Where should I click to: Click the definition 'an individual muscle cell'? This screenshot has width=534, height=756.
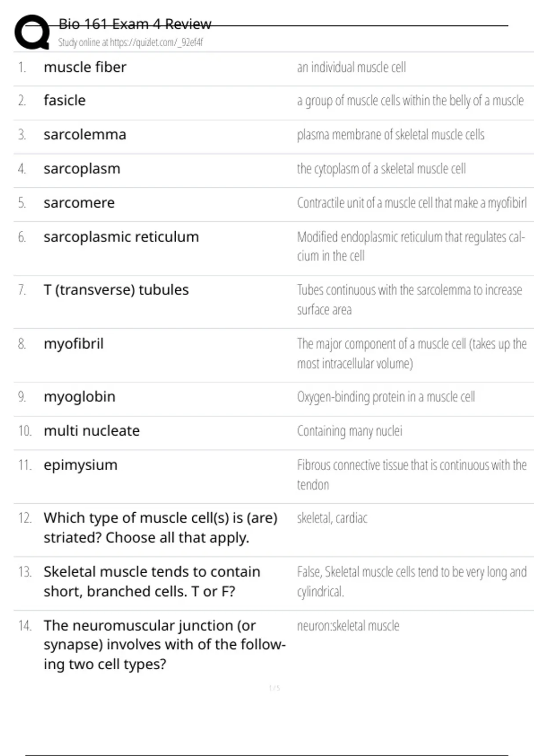(351, 67)
